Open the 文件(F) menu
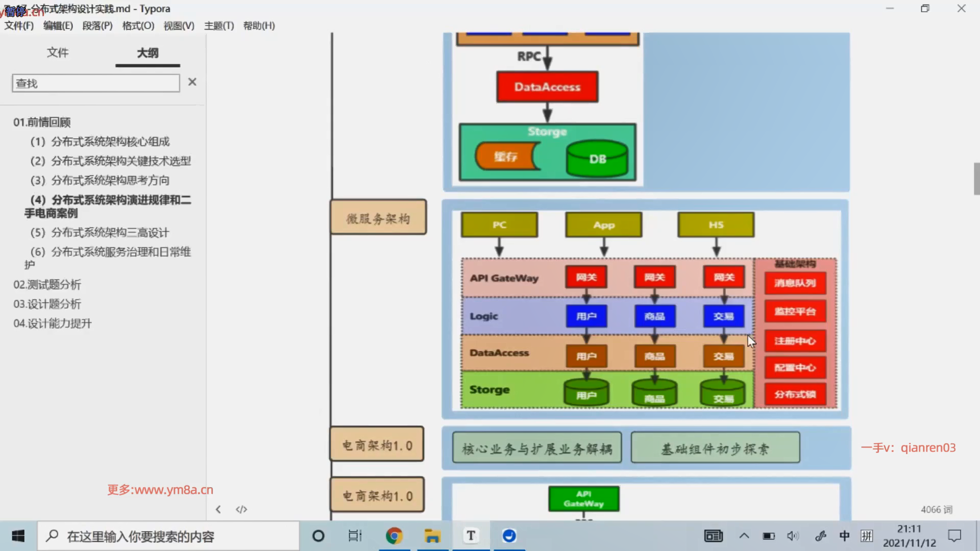This screenshot has height=551, width=980. pos(19,26)
